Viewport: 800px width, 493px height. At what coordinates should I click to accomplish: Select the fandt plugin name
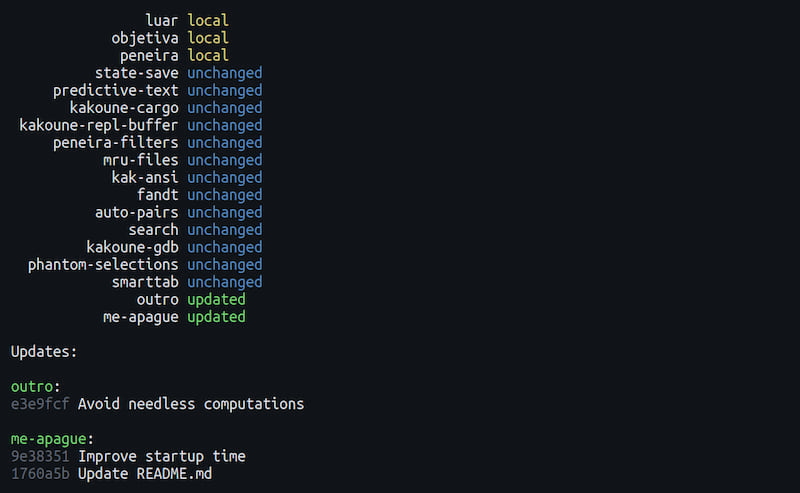coord(158,195)
